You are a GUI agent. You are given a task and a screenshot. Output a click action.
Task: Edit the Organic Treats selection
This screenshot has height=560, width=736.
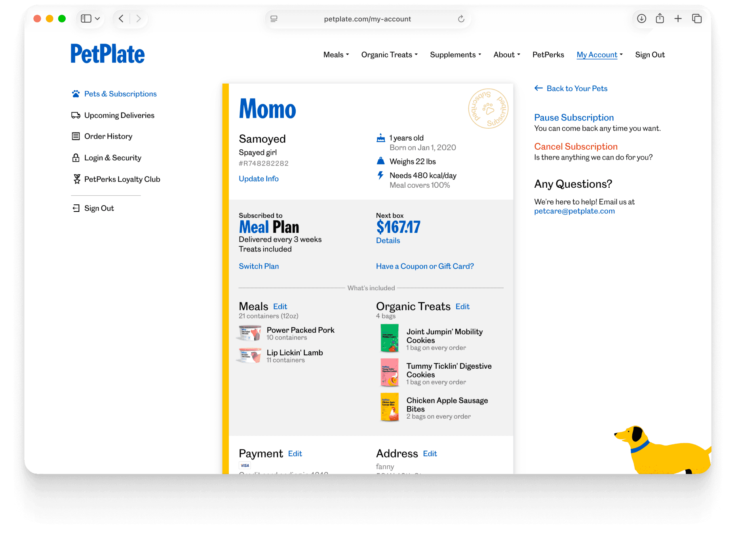click(x=462, y=307)
